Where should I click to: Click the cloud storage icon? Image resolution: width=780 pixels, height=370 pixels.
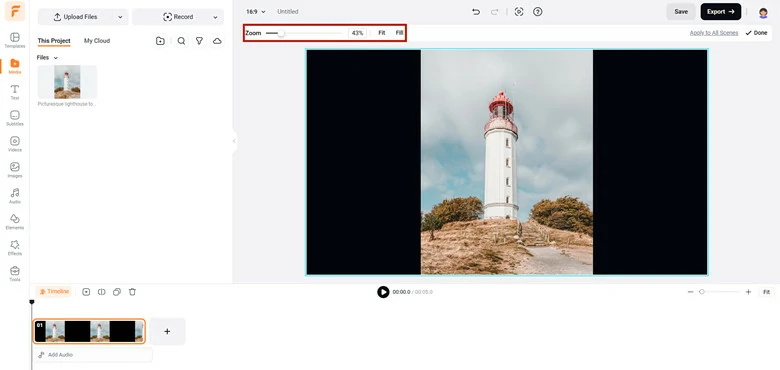click(x=217, y=41)
